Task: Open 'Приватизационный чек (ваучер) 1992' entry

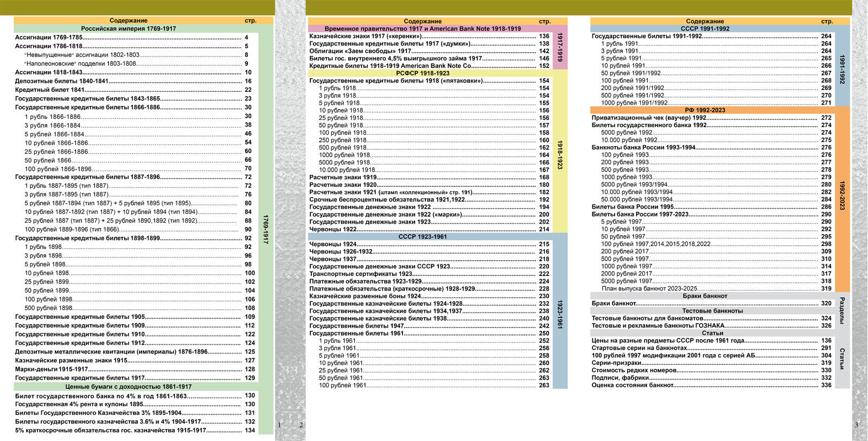Action: click(712, 117)
